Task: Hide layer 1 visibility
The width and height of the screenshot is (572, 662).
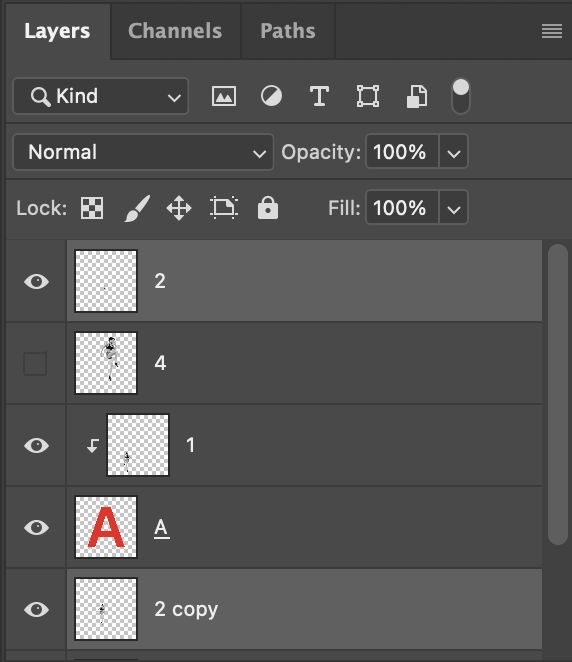Action: [37, 445]
